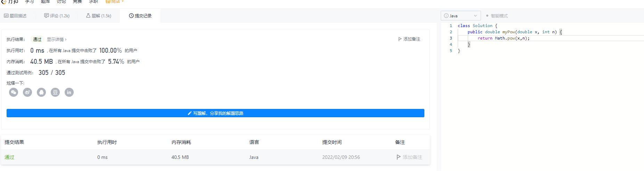644x171 pixels.
Task: Place cursor on 'public double myPow' line
Action: tap(514, 32)
